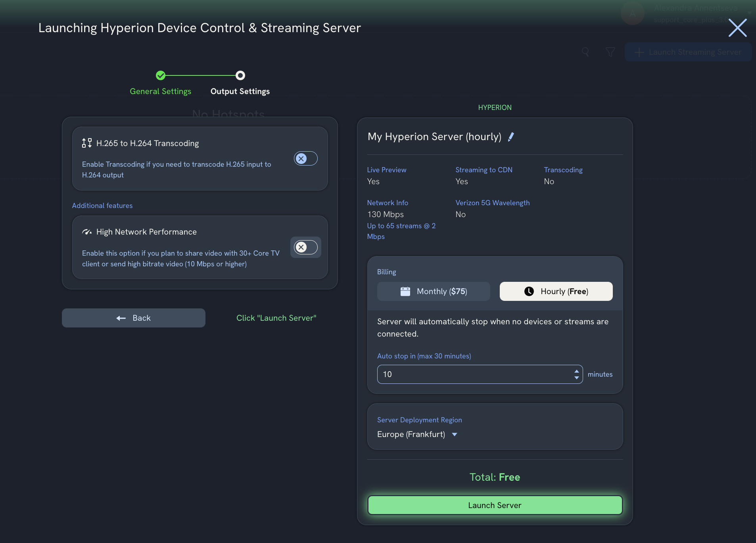This screenshot has width=756, height=543.
Task: Click the speedometer icon beside High Network Performance
Action: click(x=86, y=231)
